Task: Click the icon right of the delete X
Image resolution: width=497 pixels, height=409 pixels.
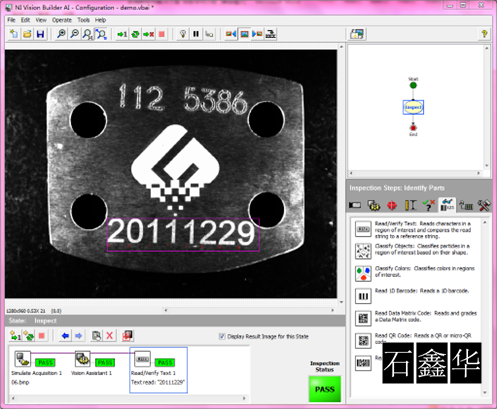Action: 127,336
